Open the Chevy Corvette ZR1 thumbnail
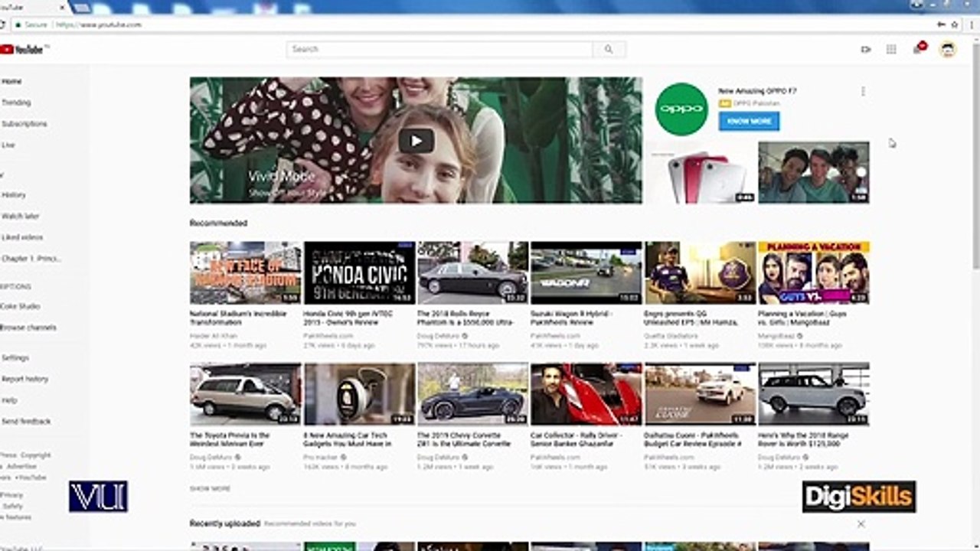Screen dimensions: 980x551 coord(472,394)
